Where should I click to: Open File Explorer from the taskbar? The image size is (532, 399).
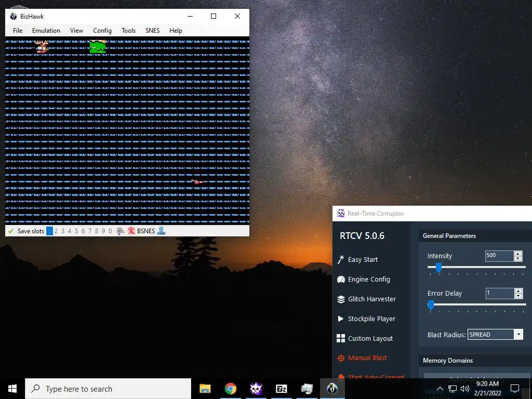coord(205,389)
